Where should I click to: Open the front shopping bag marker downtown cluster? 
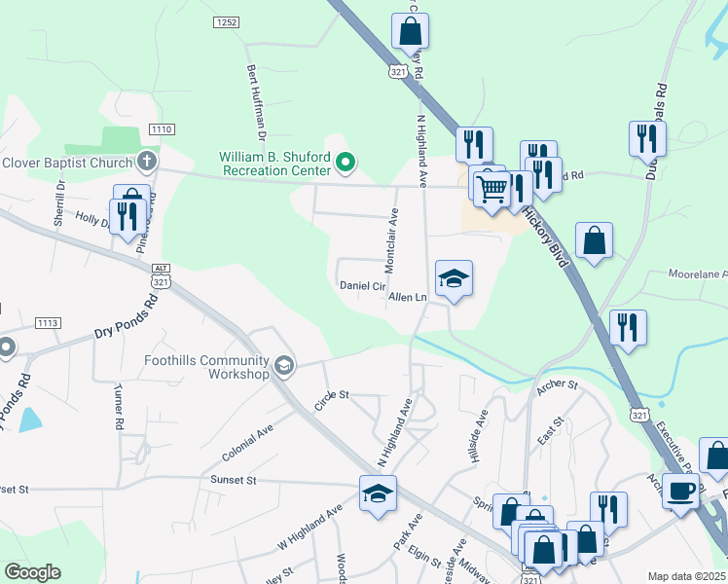pos(543,551)
